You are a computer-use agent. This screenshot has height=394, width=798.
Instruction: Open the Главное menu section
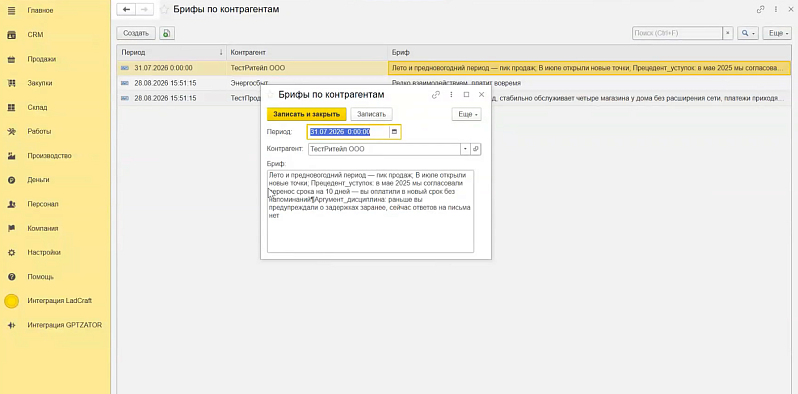click(x=40, y=10)
